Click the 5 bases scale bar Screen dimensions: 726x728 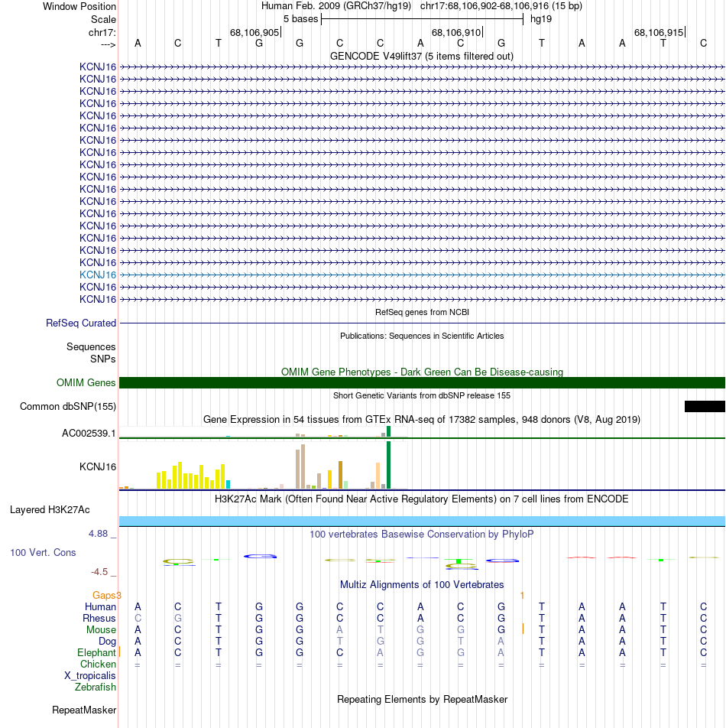pyautogui.click(x=422, y=19)
